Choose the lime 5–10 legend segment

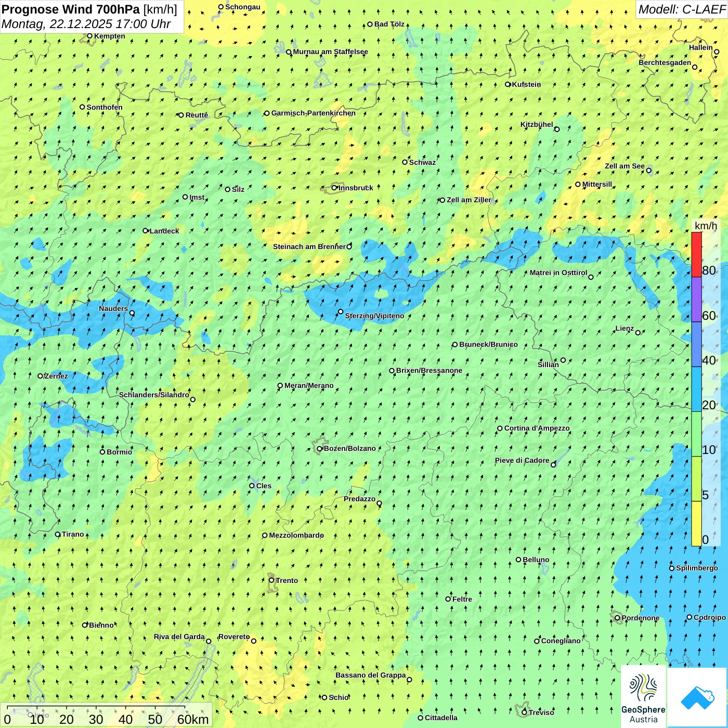pos(696,479)
